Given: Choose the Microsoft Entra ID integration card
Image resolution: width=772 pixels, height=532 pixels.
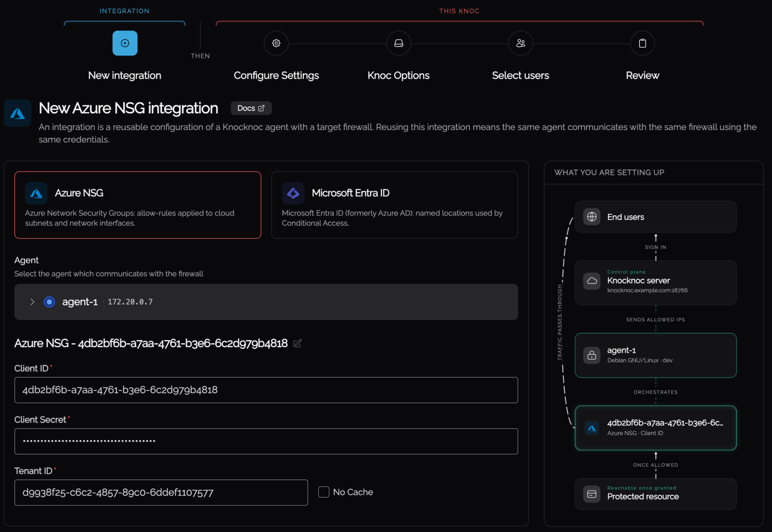Looking at the screenshot, I should click(395, 205).
